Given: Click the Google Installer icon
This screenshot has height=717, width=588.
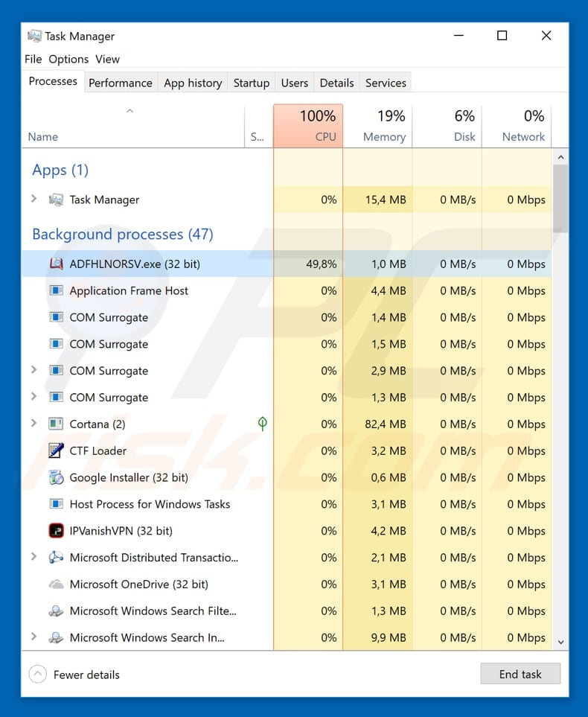Looking at the screenshot, I should click(56, 477).
